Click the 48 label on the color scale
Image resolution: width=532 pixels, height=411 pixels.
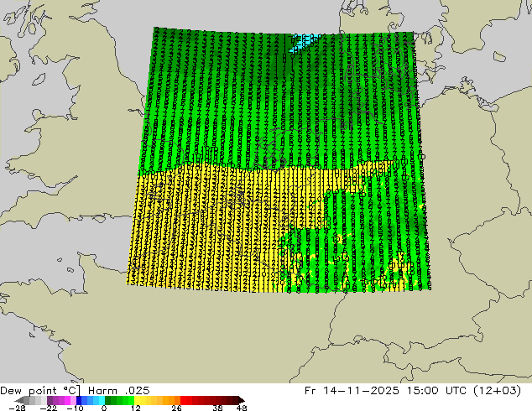[x=242, y=408]
